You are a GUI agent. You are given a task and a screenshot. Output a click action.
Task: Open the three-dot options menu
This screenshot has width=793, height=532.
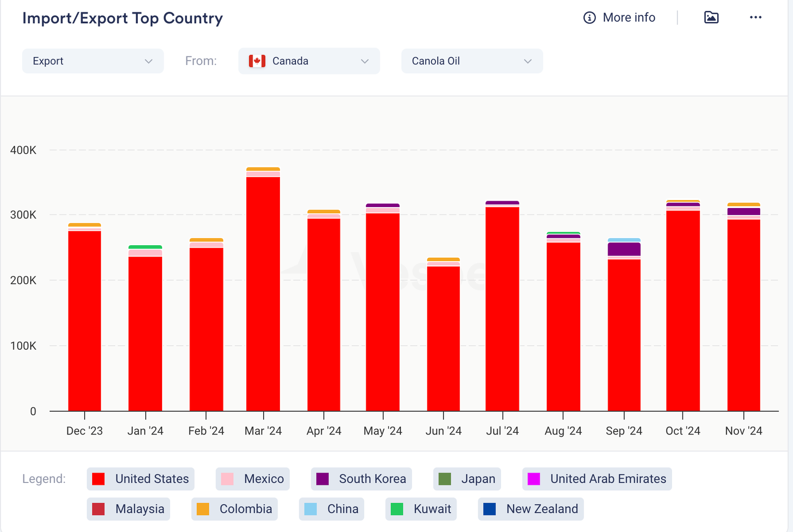pyautogui.click(x=755, y=17)
